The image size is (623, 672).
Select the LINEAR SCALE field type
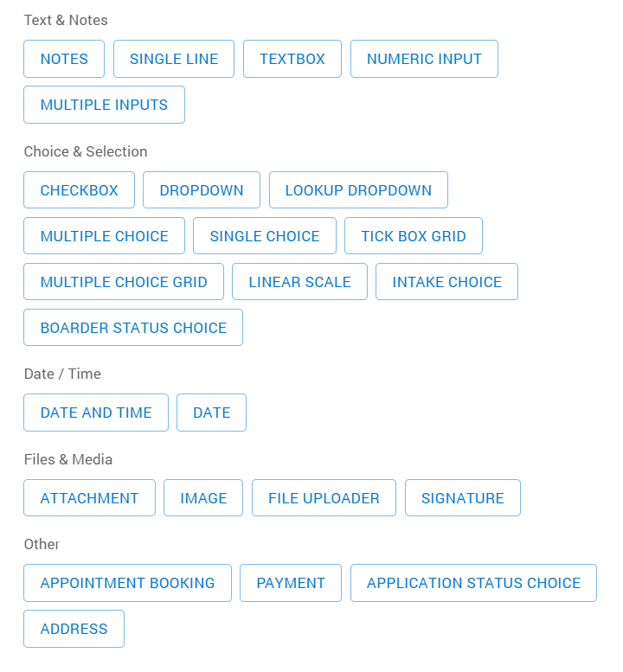tap(299, 282)
